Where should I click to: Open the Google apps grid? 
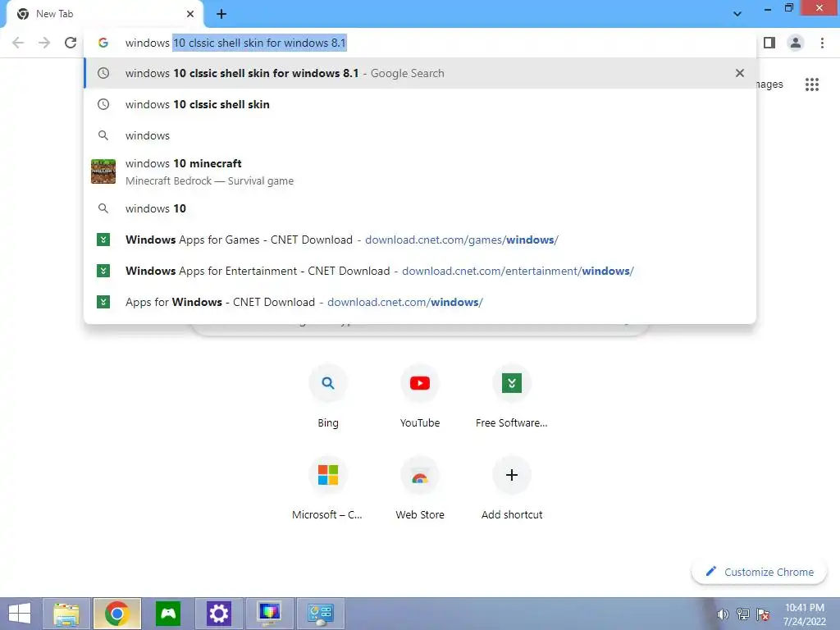click(x=811, y=84)
